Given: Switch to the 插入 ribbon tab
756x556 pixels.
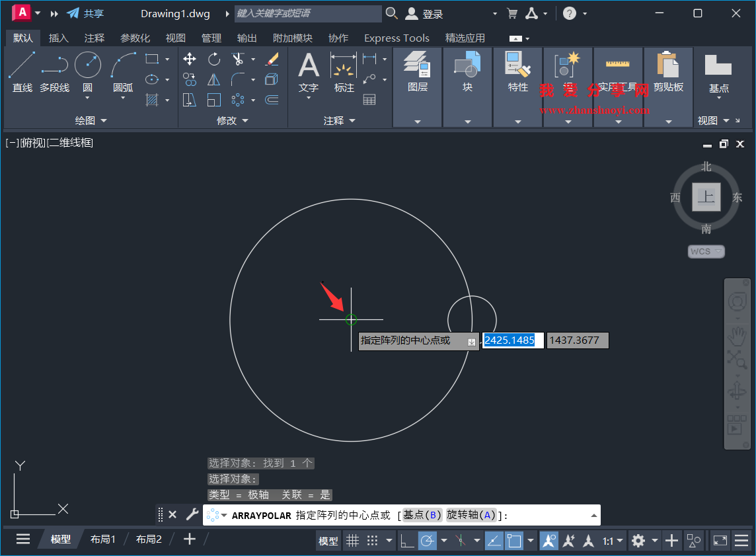Looking at the screenshot, I should tap(58, 38).
